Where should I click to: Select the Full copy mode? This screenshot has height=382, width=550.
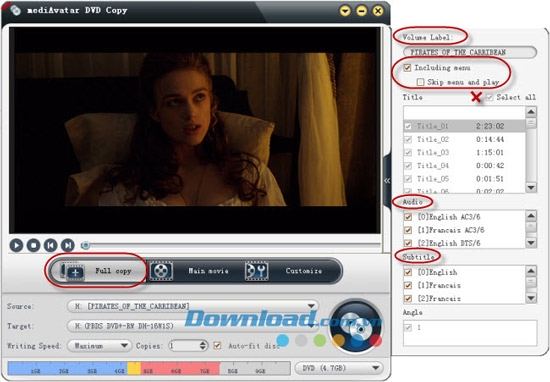97,271
